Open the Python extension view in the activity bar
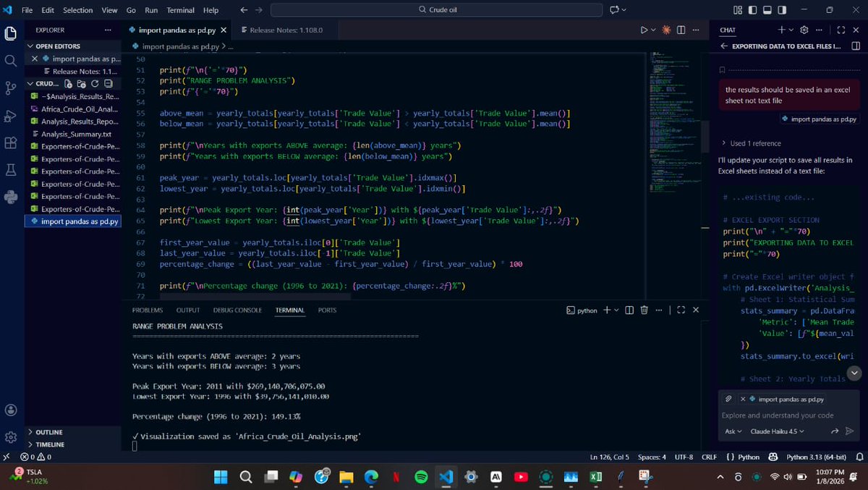This screenshot has width=868, height=490. coord(11,197)
